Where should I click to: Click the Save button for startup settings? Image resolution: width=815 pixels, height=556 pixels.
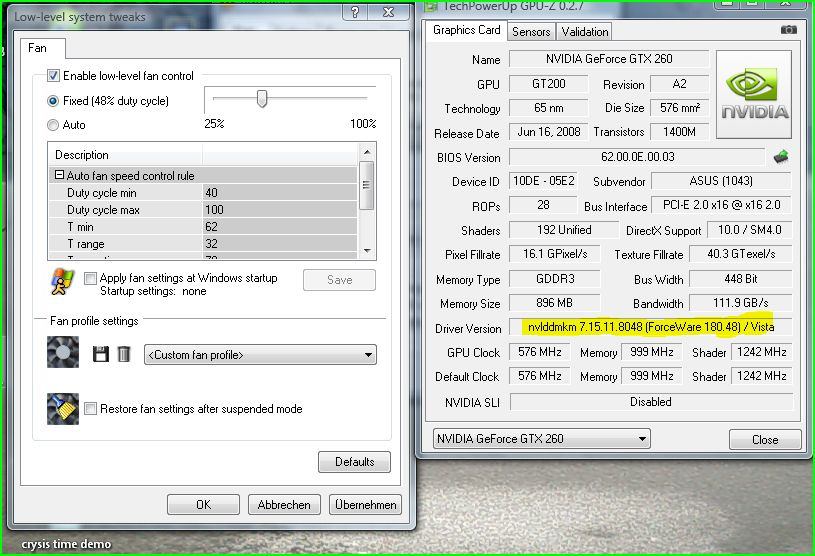point(339,280)
